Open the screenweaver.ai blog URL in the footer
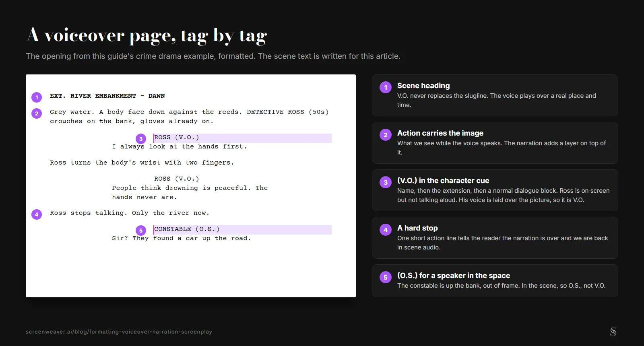 pyautogui.click(x=119, y=332)
